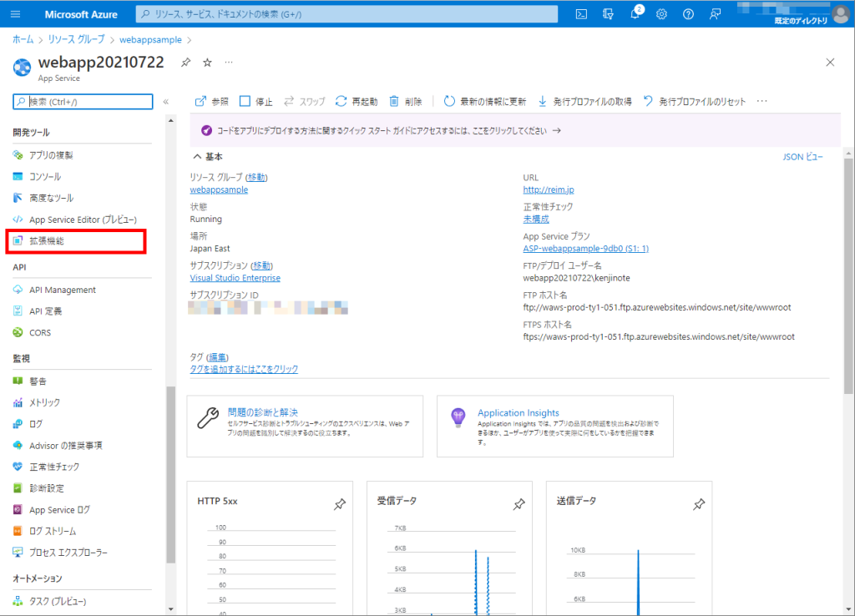
Task: Open portal settings gear
Action: 661,14
